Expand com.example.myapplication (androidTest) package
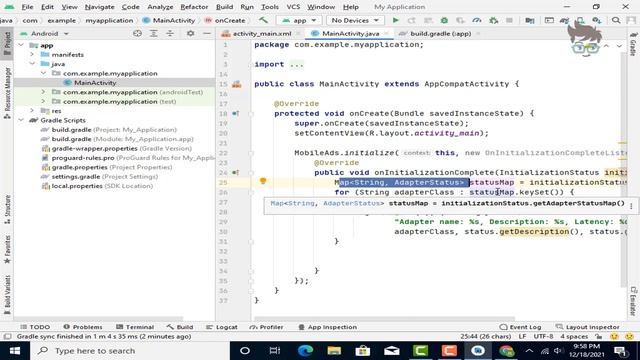 point(44,92)
